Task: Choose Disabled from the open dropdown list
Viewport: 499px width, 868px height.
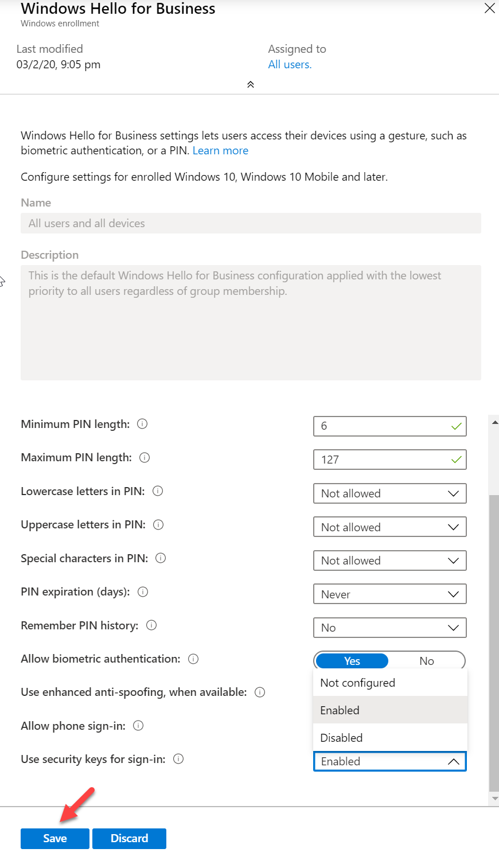Action: click(390, 737)
